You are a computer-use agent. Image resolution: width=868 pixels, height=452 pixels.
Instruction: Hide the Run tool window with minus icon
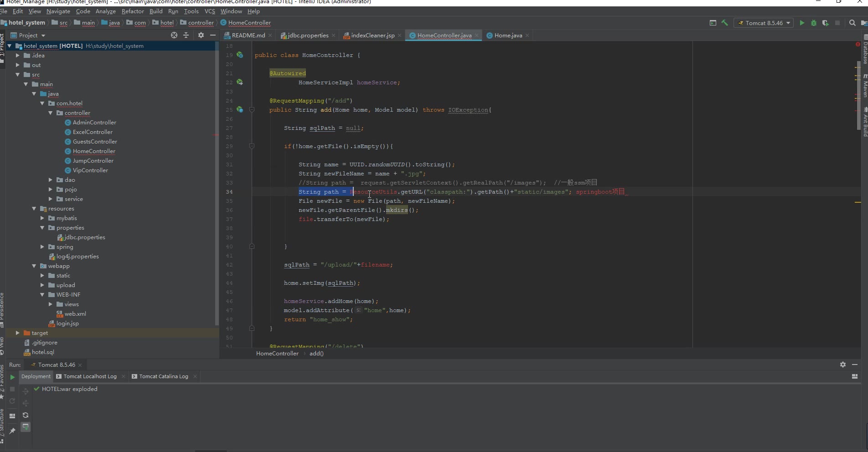855,365
